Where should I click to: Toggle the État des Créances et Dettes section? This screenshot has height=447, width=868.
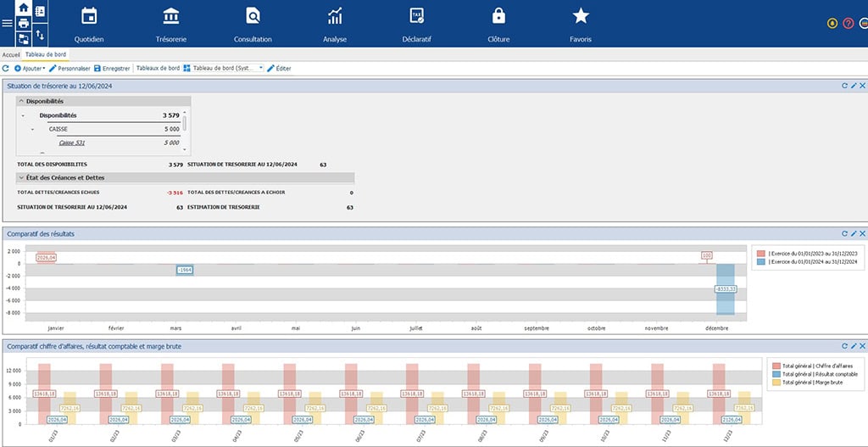click(x=186, y=178)
